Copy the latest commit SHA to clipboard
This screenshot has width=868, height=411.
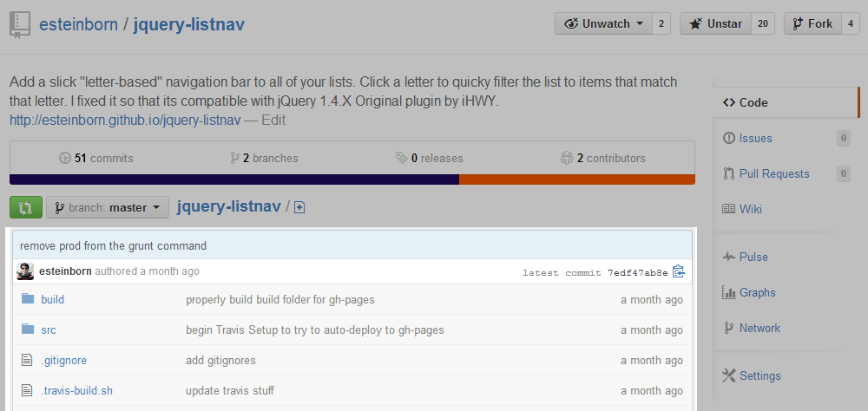[679, 271]
